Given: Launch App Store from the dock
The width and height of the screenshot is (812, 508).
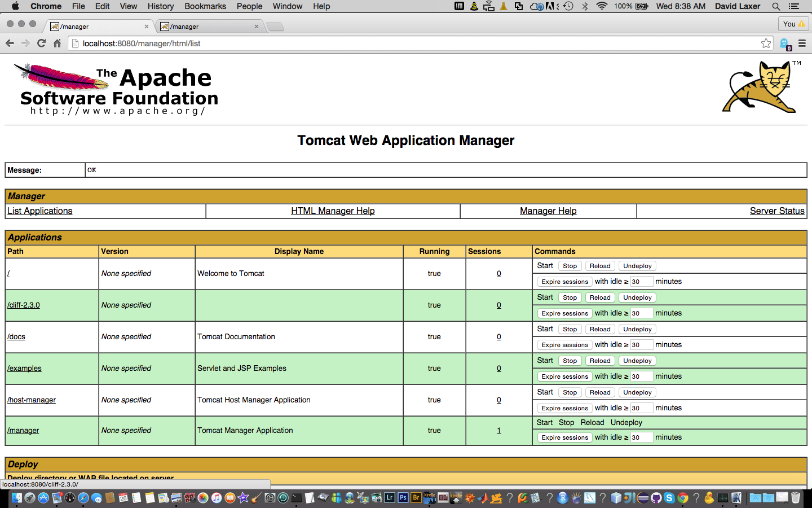Looking at the screenshot, I should pyautogui.click(x=43, y=498).
